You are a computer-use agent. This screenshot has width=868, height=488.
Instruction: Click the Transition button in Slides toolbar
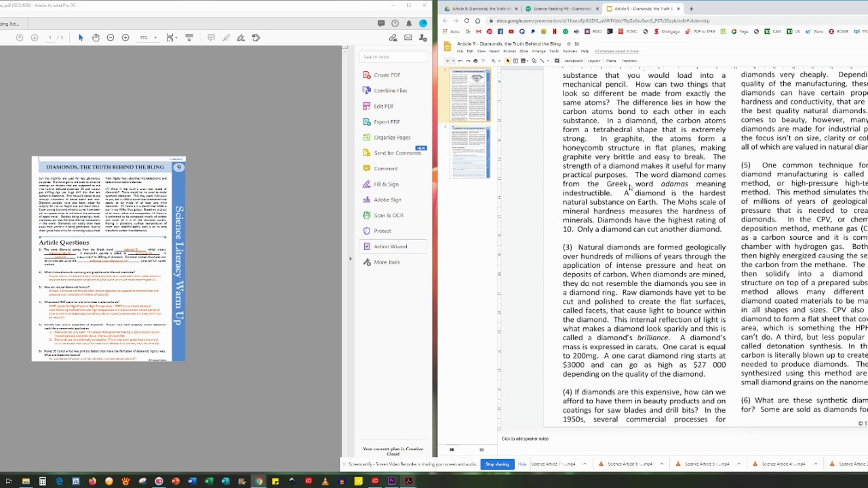point(629,61)
